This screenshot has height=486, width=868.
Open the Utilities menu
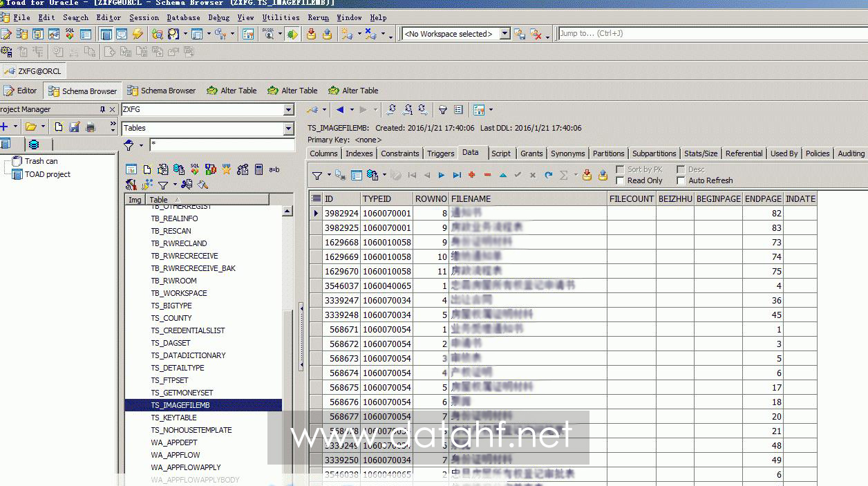pos(281,17)
